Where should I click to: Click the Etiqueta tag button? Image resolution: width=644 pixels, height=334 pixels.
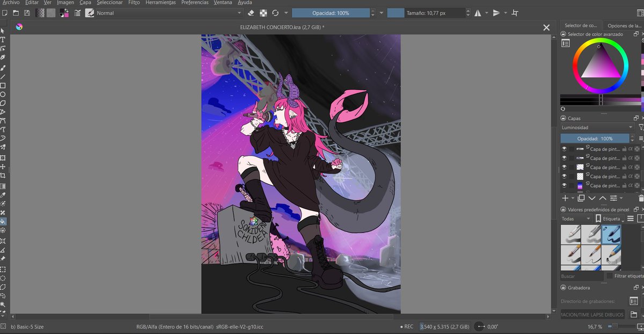coord(610,219)
